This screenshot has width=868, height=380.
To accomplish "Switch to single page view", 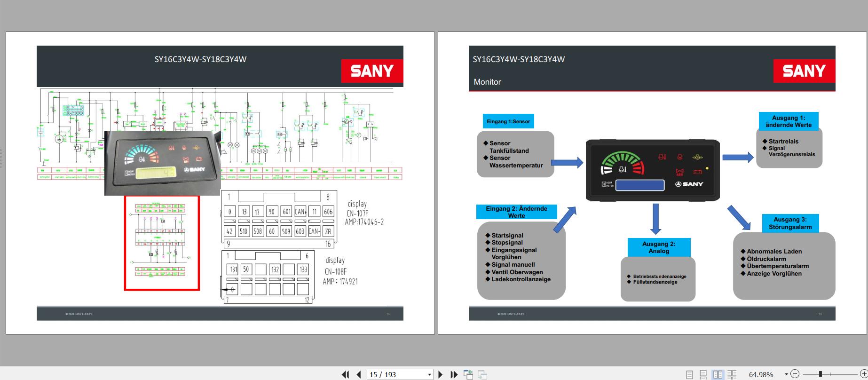I will [x=689, y=375].
